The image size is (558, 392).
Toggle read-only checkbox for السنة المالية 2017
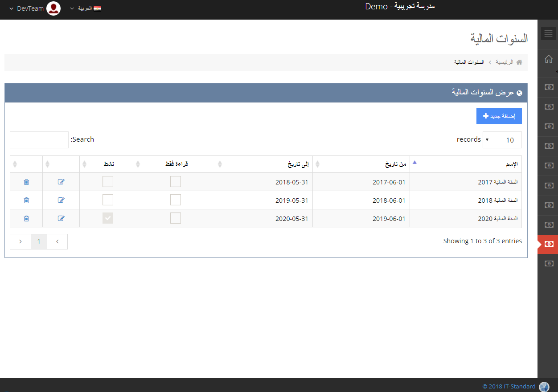tap(176, 182)
